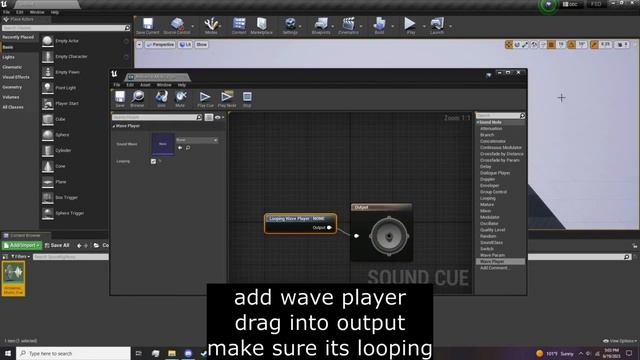Screen dimensions: 640x360
Task: Open Lit view mode dropdown
Action: [x=185, y=44]
